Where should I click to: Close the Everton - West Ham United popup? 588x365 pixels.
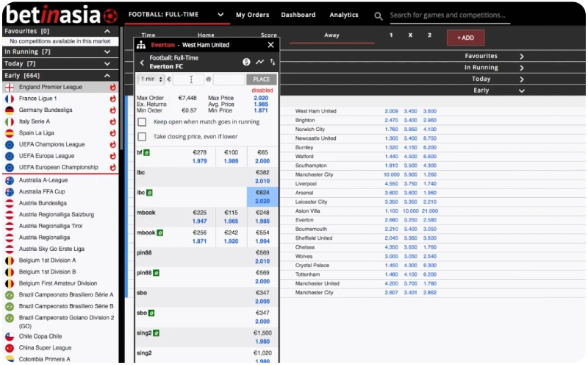(x=270, y=45)
